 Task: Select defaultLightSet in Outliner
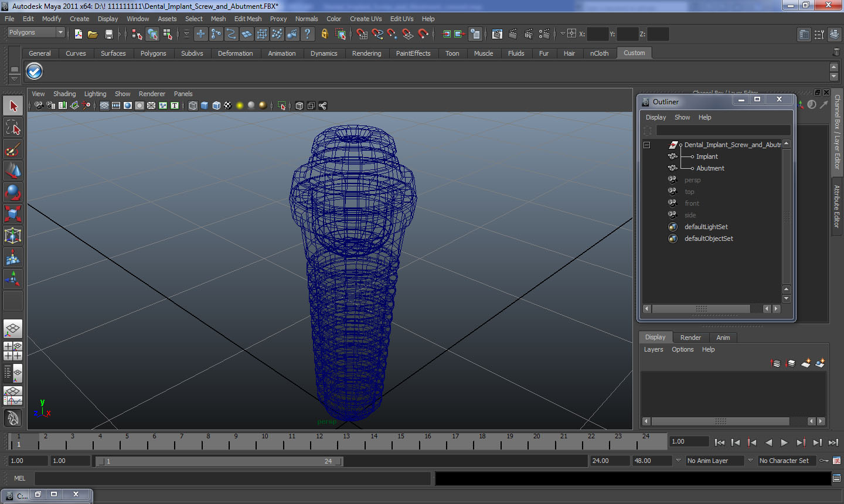706,227
